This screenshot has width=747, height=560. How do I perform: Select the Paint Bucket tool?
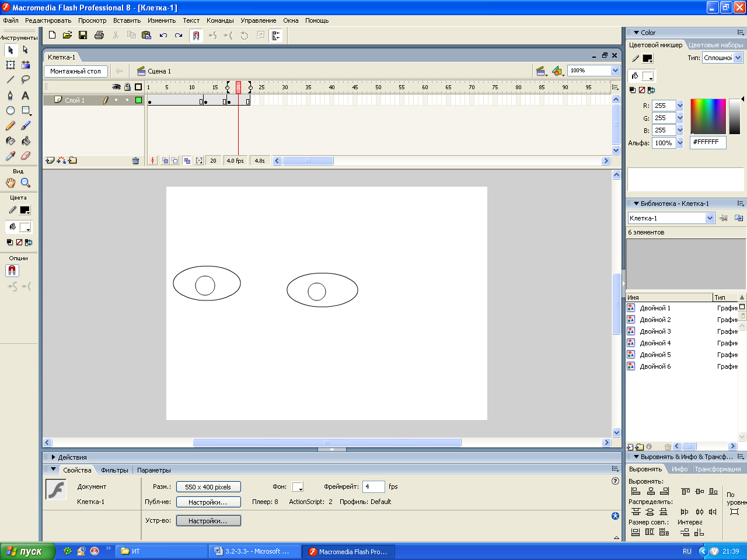pyautogui.click(x=26, y=141)
